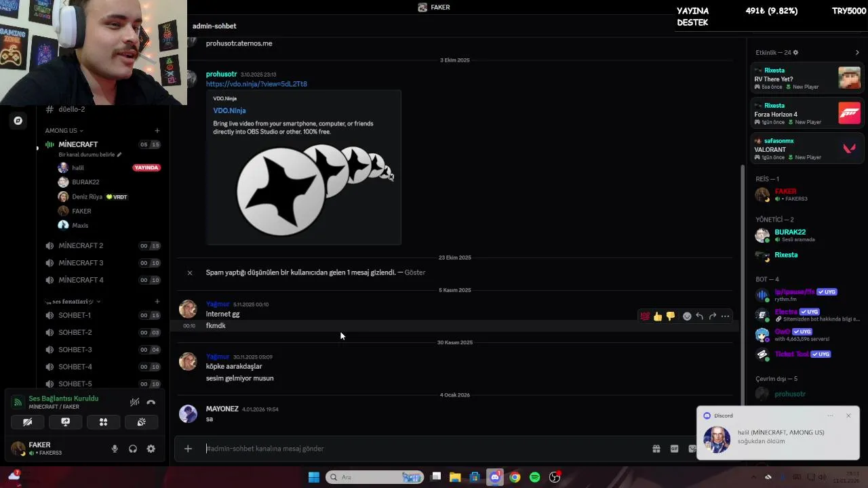Create a channel in AMONG US category
868x488 pixels.
pyautogui.click(x=157, y=131)
